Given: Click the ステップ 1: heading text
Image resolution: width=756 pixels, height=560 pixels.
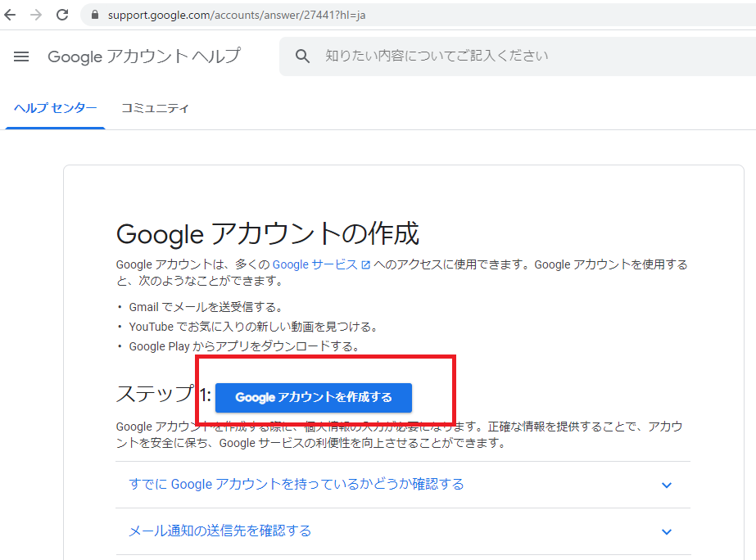Looking at the screenshot, I should [x=163, y=395].
